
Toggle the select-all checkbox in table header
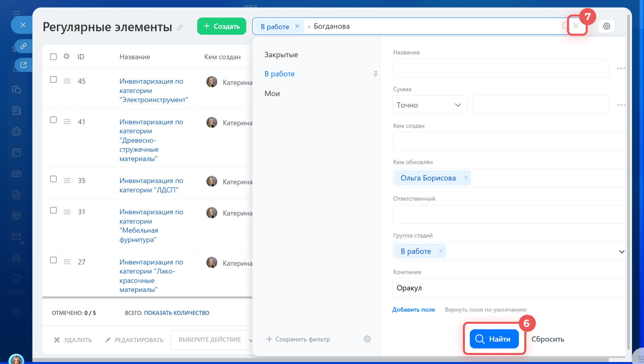[x=53, y=57]
